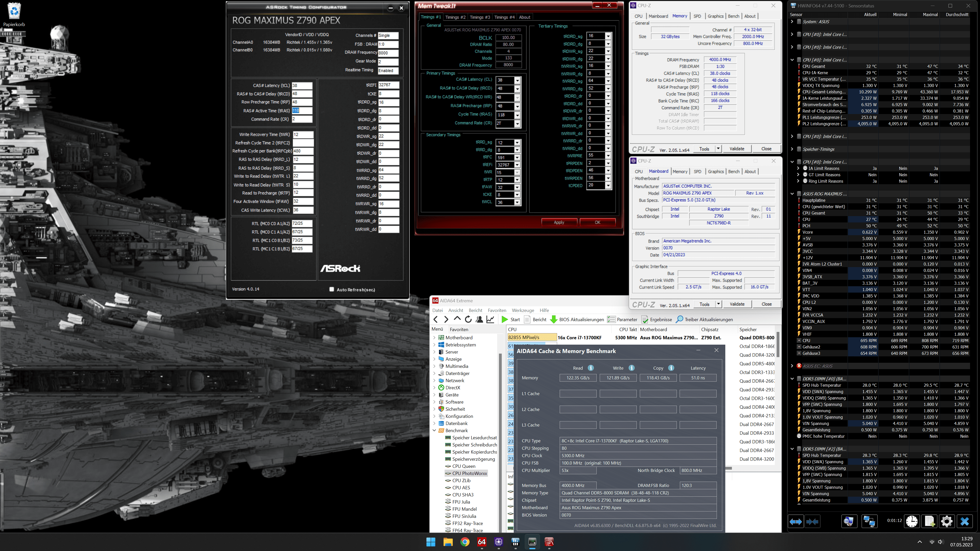Viewport: 980px width, 551px height.
Task: Go up one level in AIDA64 toolbar
Action: (457, 319)
